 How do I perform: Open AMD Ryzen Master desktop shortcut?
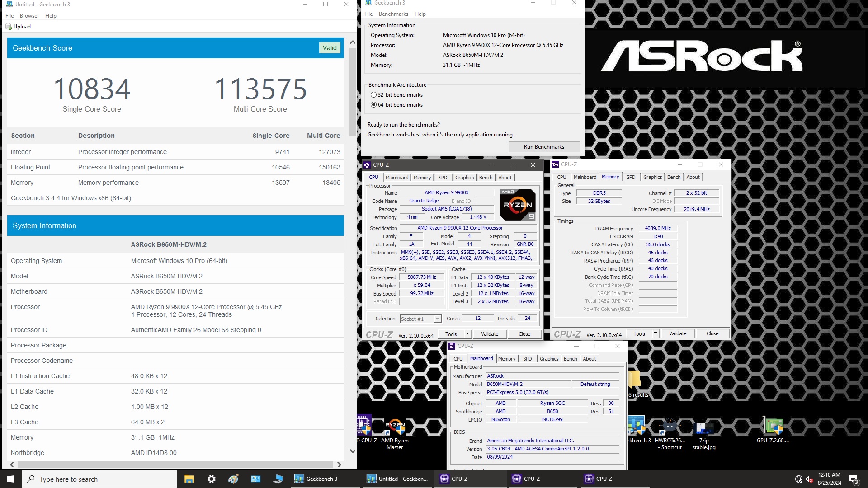[x=395, y=434]
